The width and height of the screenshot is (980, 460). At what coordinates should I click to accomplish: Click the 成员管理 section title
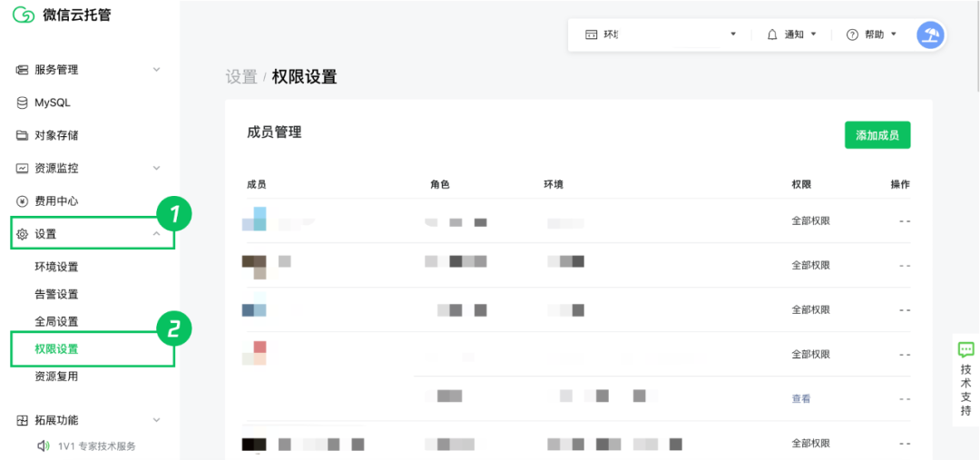pos(274,132)
